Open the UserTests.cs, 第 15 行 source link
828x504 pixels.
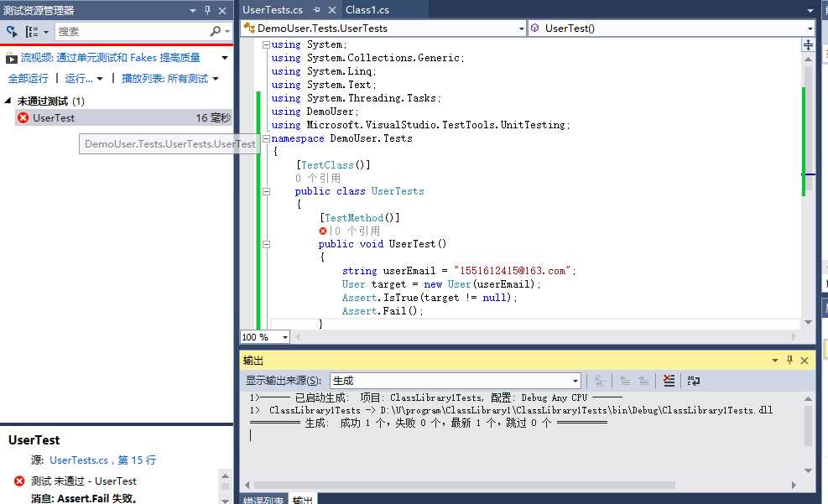pos(103,460)
